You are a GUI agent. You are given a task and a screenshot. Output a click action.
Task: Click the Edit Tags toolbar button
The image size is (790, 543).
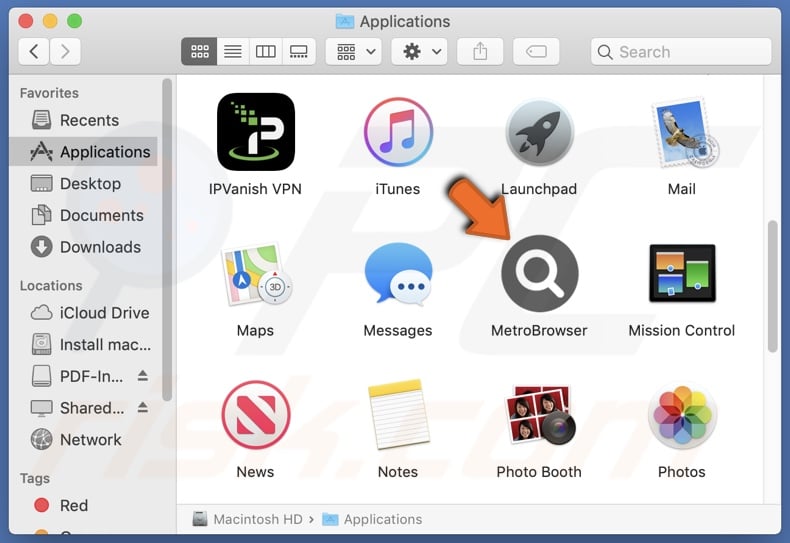pos(536,51)
